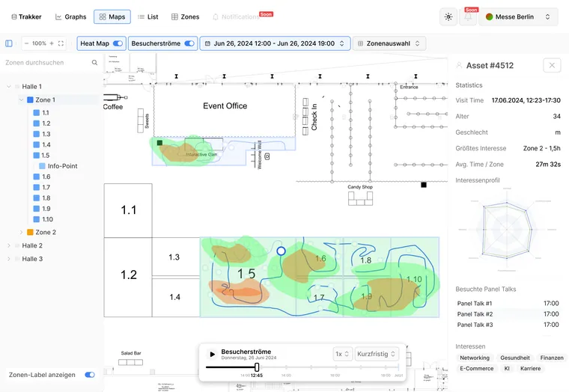Click the zoom in plus icon
The image size is (569, 392).
click(x=52, y=43)
